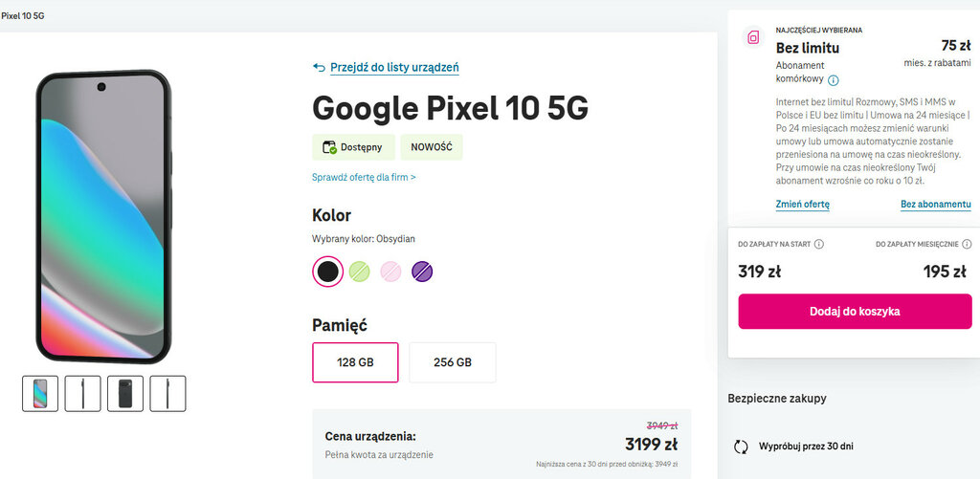
Task: Select the 128 GB memory option
Action: tap(355, 362)
